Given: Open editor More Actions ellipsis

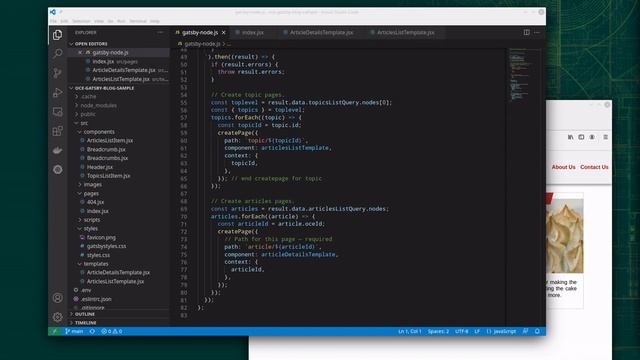Looking at the screenshot, I should 537,32.
